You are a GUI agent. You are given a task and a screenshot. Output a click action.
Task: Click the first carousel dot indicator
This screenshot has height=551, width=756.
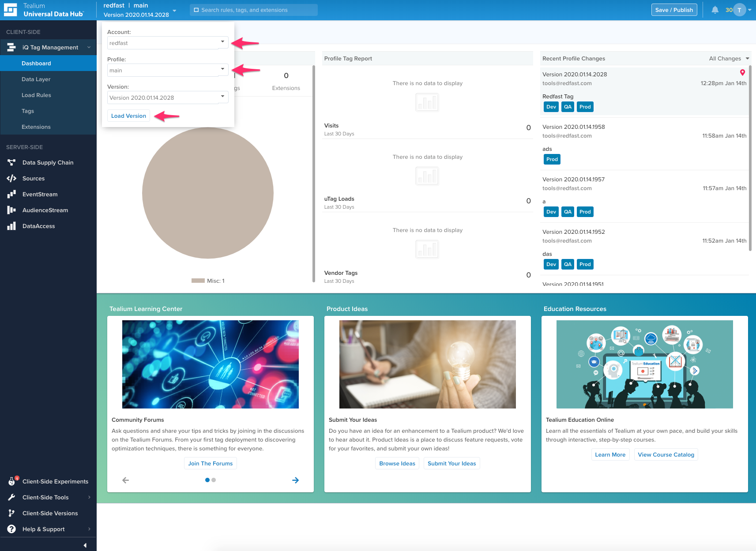pos(207,480)
